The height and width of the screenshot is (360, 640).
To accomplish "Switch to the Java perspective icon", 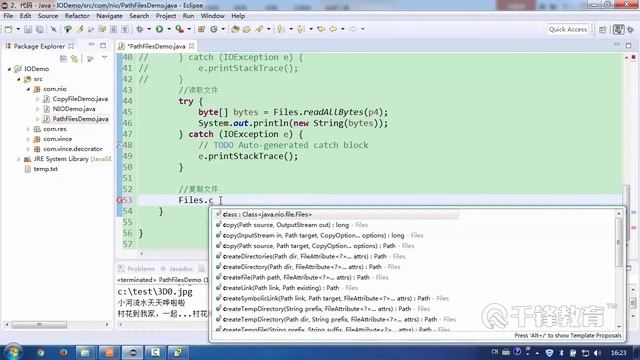I will coord(619,29).
